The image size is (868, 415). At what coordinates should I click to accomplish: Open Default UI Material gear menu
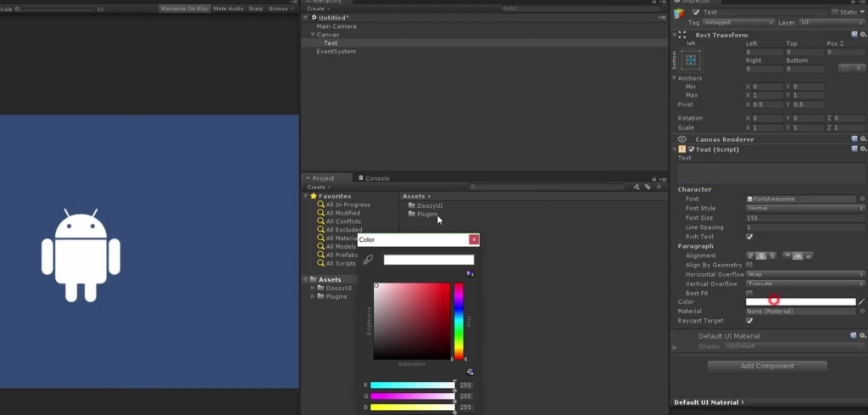862,336
